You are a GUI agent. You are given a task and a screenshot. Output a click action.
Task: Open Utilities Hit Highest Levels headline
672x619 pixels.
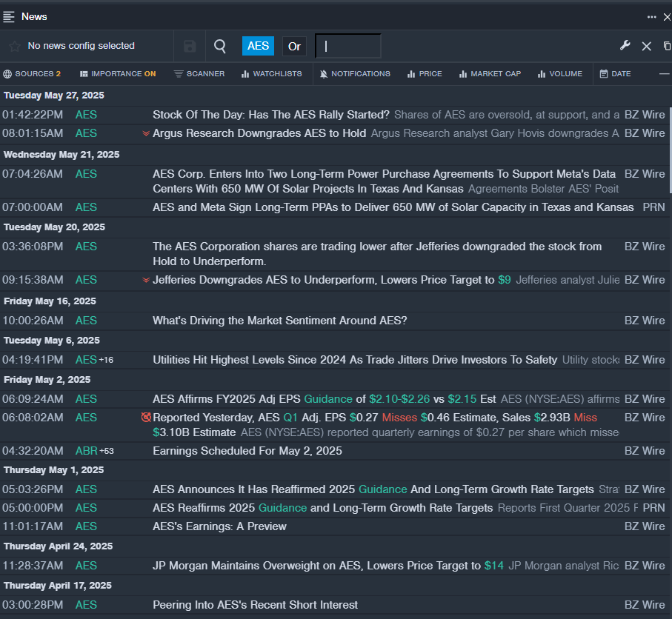pos(355,360)
